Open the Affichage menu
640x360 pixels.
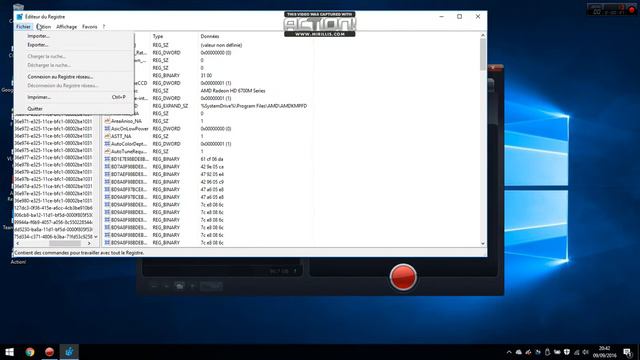(67, 27)
